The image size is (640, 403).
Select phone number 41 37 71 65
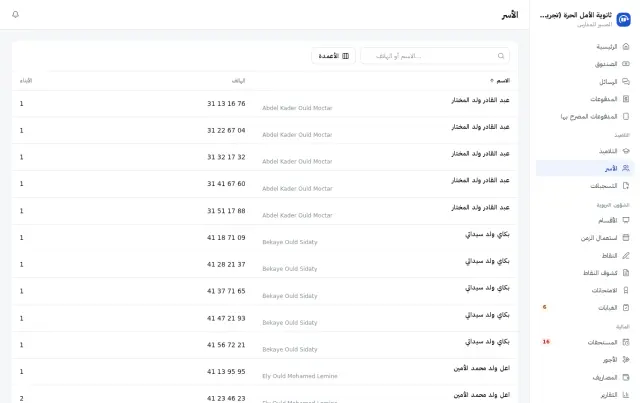click(226, 291)
